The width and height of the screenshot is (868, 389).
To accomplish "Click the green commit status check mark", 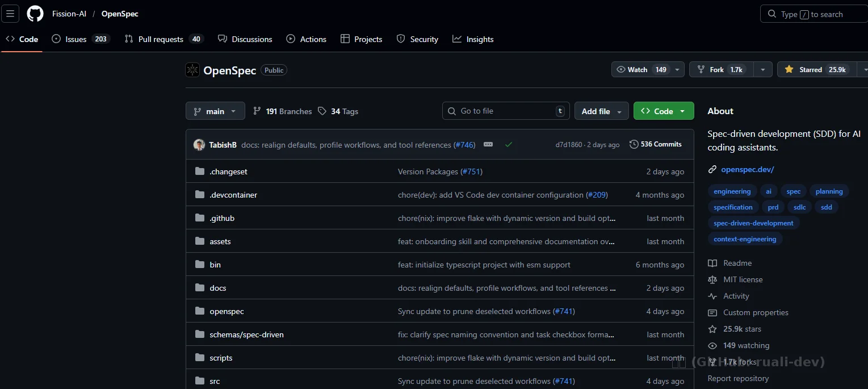I will point(509,145).
